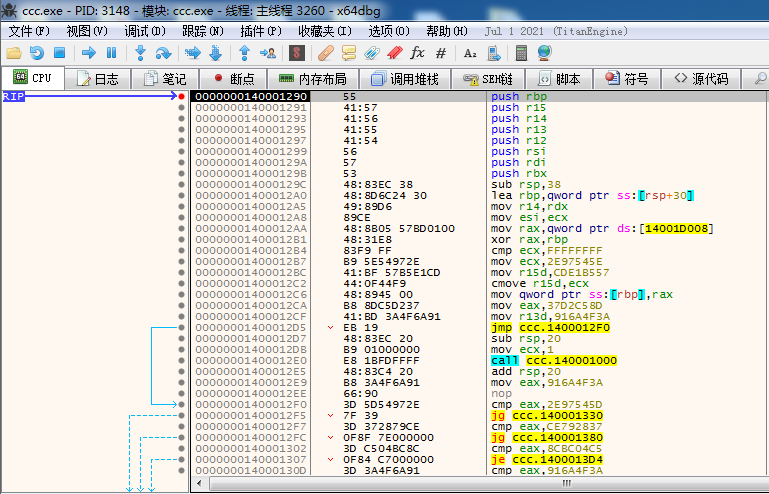
Task: Open the 插件(P) menu
Action: (x=261, y=31)
